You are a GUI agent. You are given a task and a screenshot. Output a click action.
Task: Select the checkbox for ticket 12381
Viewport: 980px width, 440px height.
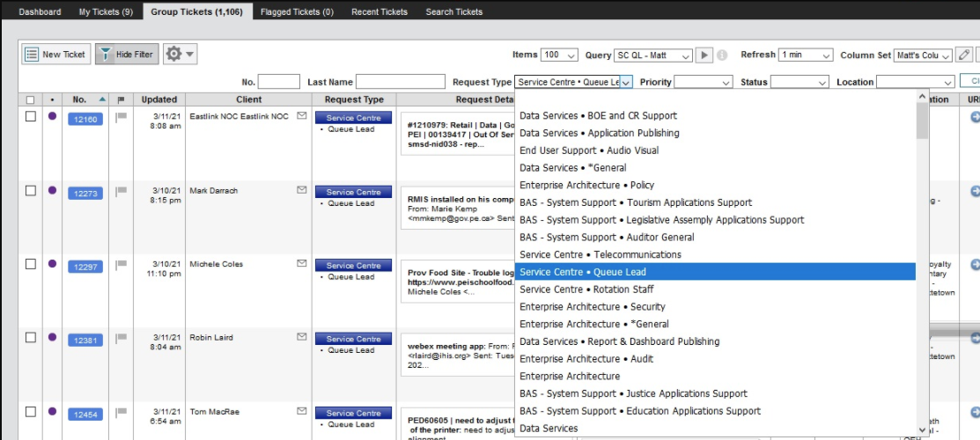tap(31, 338)
